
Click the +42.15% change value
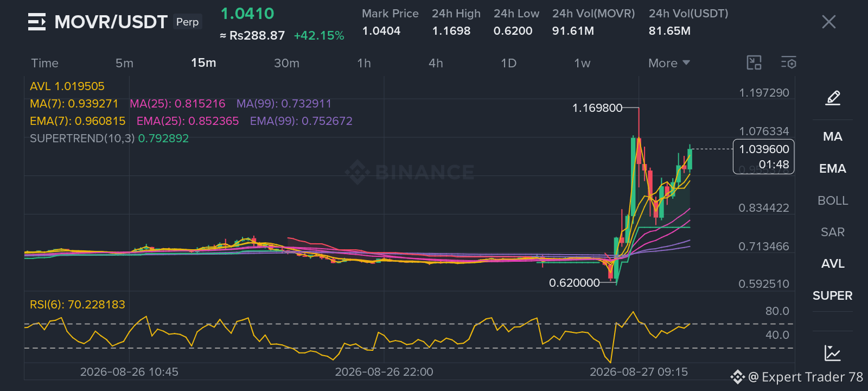click(x=319, y=36)
